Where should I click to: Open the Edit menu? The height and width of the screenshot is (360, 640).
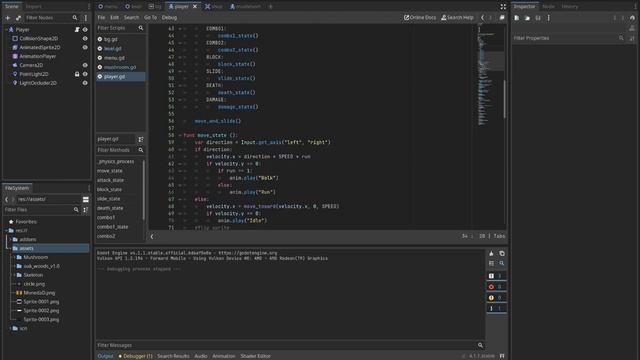(x=115, y=18)
